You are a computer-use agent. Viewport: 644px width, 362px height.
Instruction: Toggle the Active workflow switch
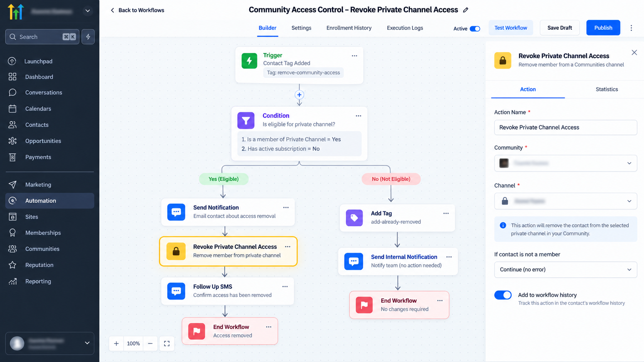(x=475, y=28)
